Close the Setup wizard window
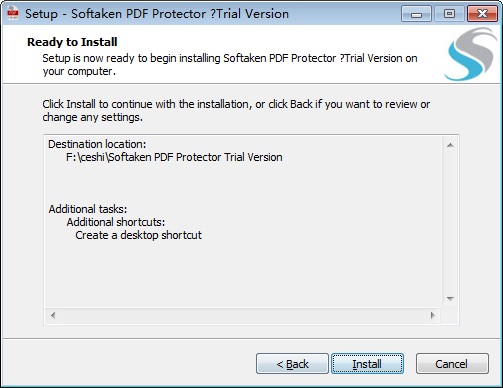The height and width of the screenshot is (388, 503). click(x=482, y=14)
